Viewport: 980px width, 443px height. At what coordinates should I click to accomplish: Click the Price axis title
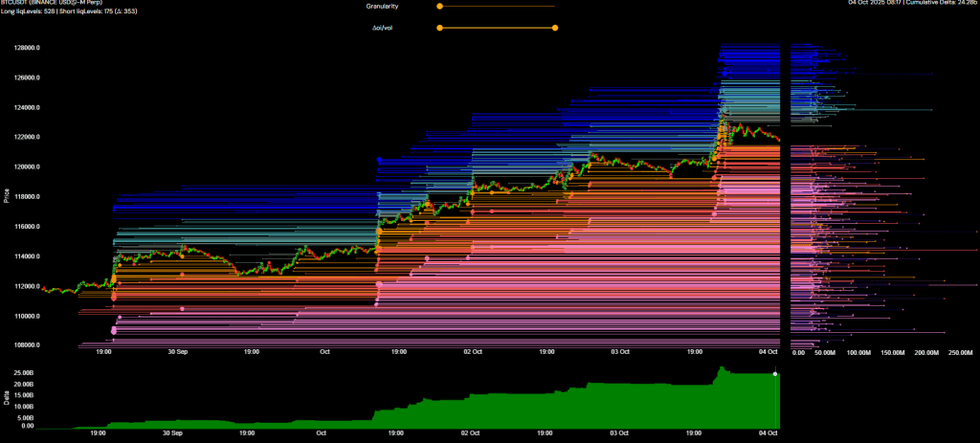point(7,196)
